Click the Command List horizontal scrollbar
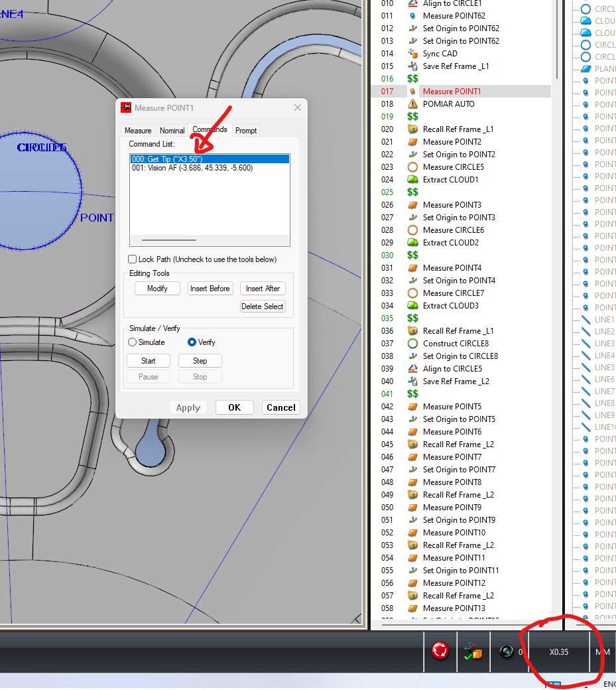Screen dimensions: 616x690 pos(169,240)
